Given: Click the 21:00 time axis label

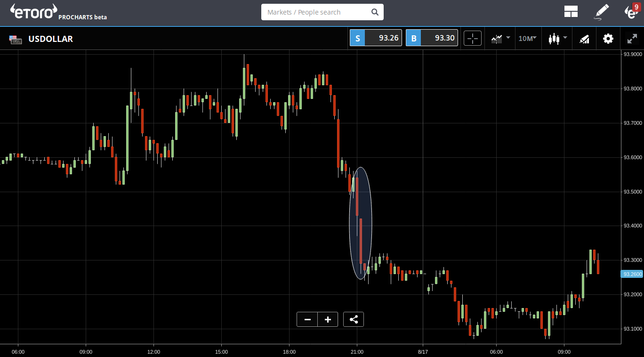Looking at the screenshot, I should tap(357, 351).
